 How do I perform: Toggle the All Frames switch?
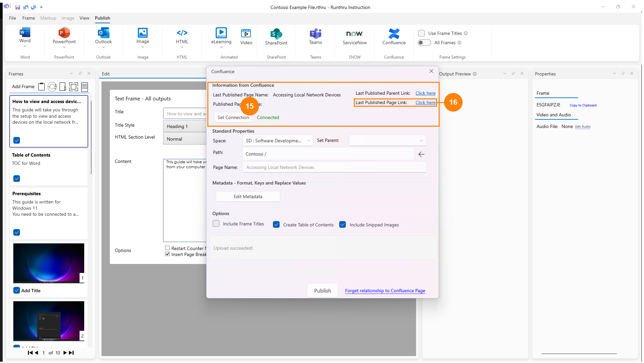click(424, 43)
